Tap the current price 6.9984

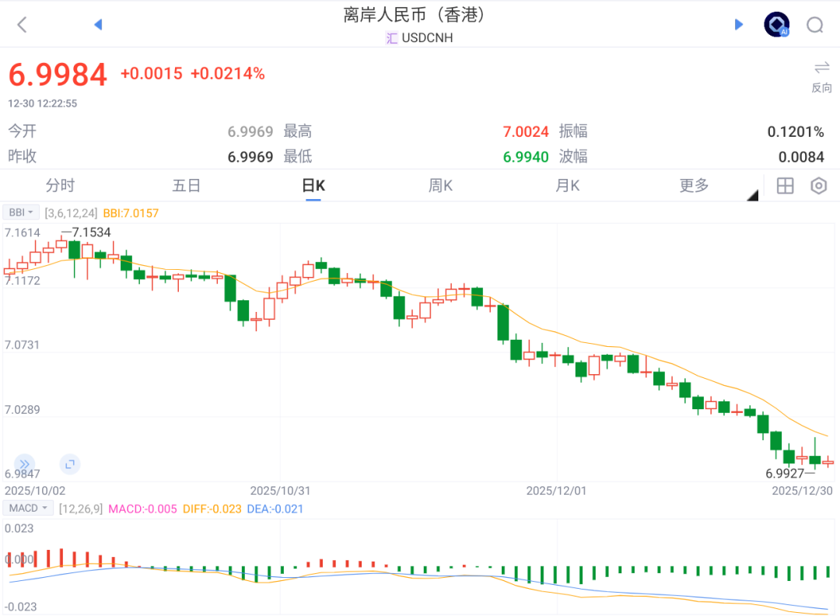(x=58, y=75)
